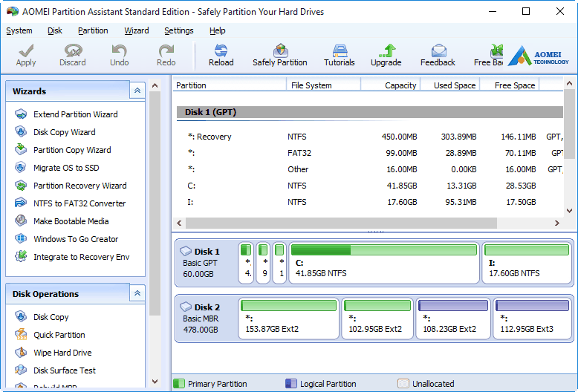The height and width of the screenshot is (392, 578).
Task: Click the Undo arrow icon
Action: click(x=119, y=50)
